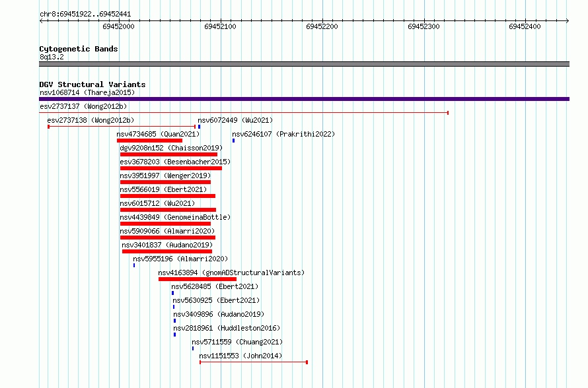Click ruler position 69452300
Viewport: 588px width, 388px height.
coord(423,26)
